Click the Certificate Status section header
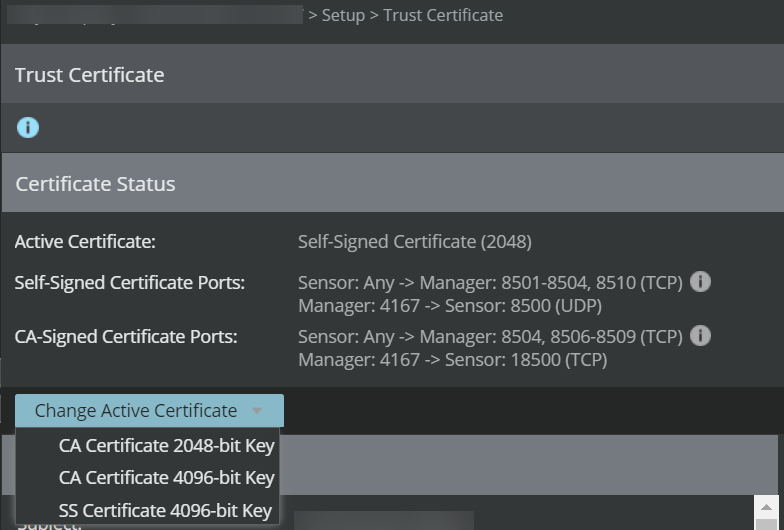Screen dimensions: 784x530 point(392,182)
